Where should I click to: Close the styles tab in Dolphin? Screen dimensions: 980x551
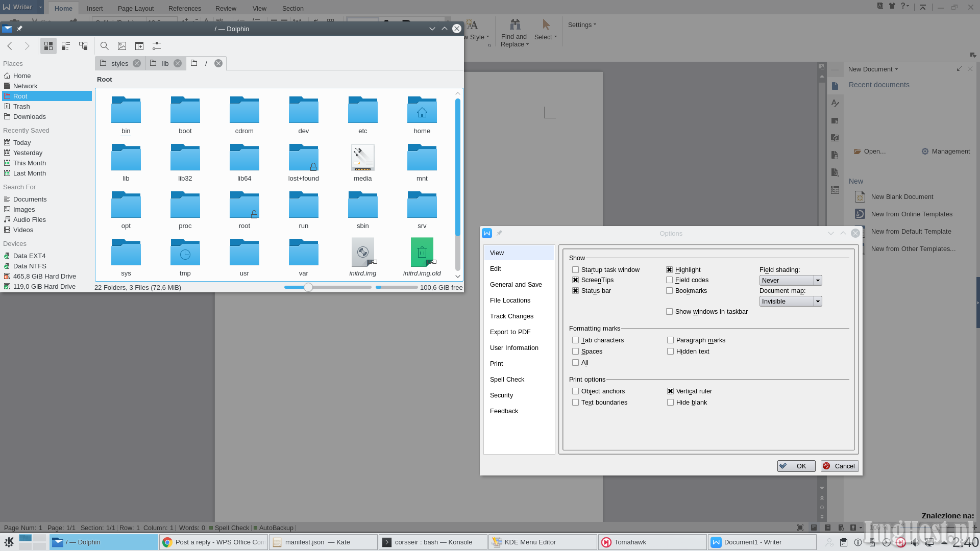click(x=137, y=63)
